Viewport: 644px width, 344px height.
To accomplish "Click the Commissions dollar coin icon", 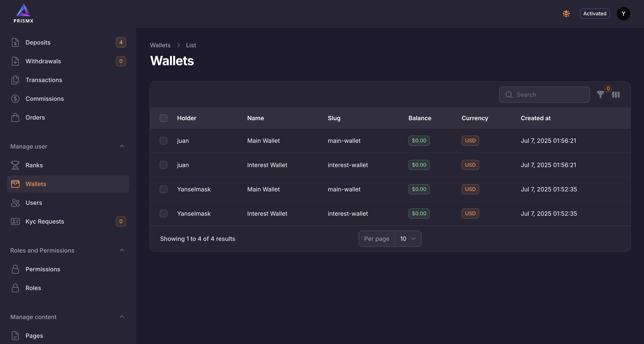I will click(15, 99).
